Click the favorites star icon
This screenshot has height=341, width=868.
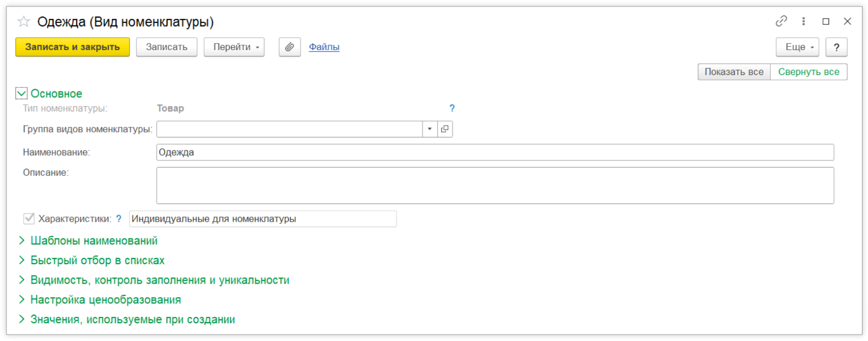tap(24, 22)
